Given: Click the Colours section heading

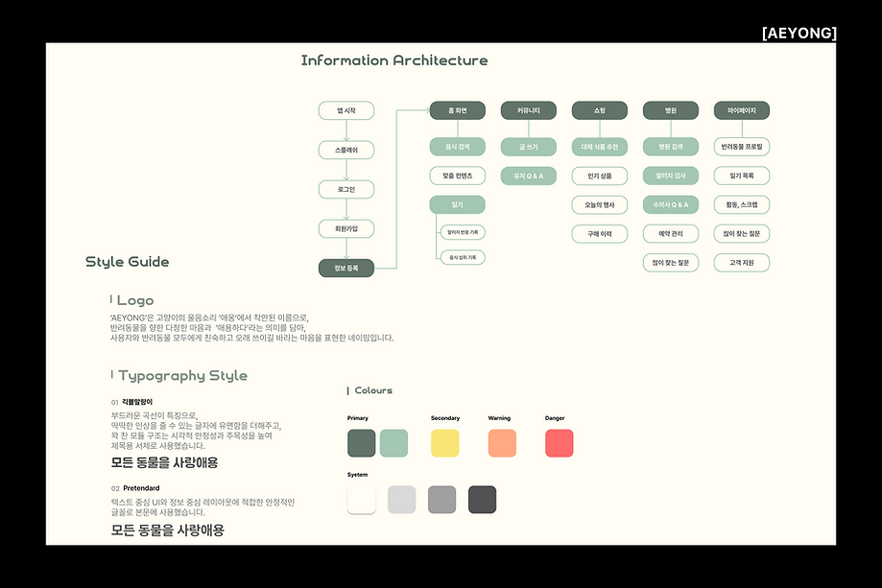Looking at the screenshot, I should (x=373, y=390).
